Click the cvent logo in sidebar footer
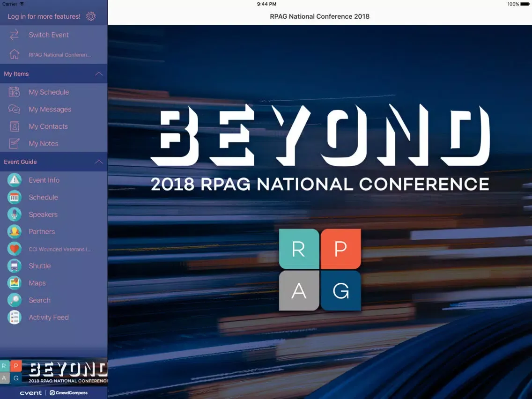 [30, 392]
